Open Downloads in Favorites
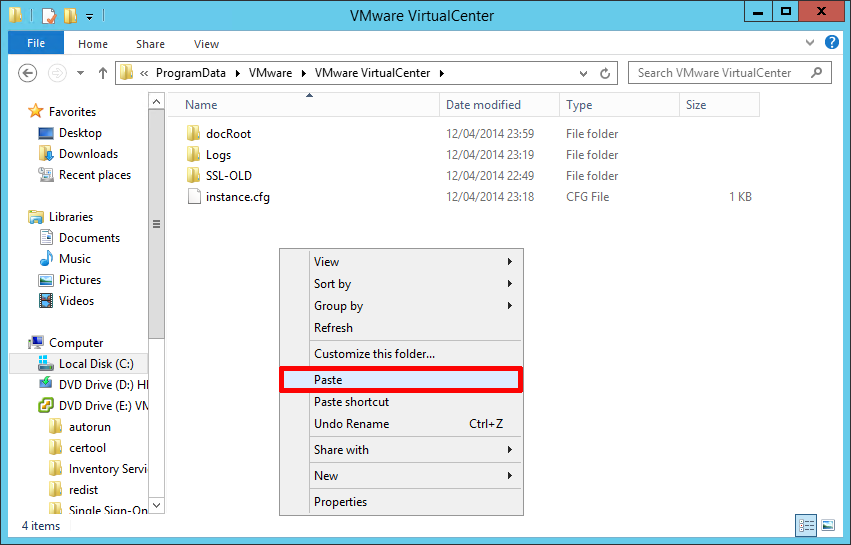Screen dimensions: 851x545 [x=88, y=154]
